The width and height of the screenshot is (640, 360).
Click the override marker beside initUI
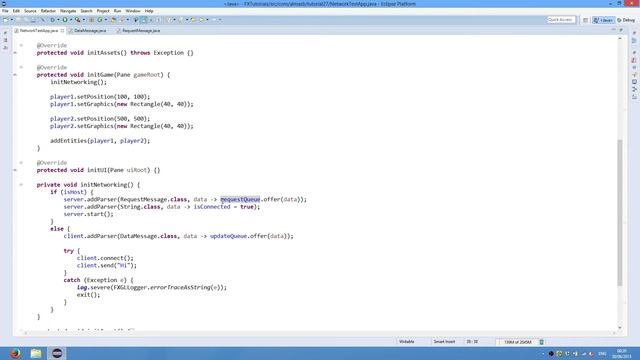click(x=15, y=170)
